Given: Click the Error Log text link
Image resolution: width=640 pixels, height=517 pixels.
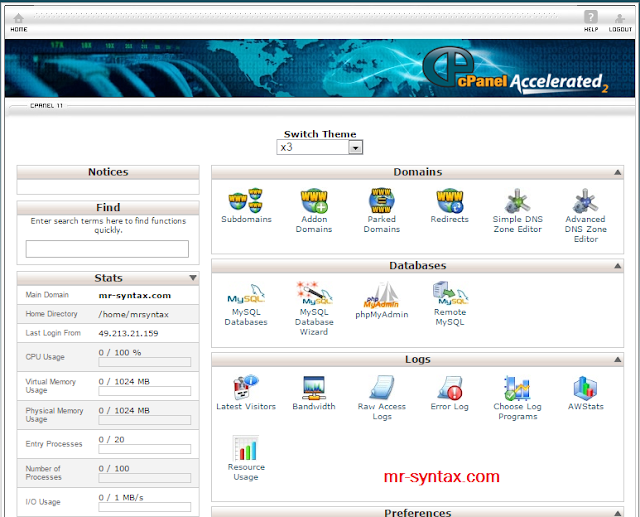Looking at the screenshot, I should pyautogui.click(x=449, y=406).
